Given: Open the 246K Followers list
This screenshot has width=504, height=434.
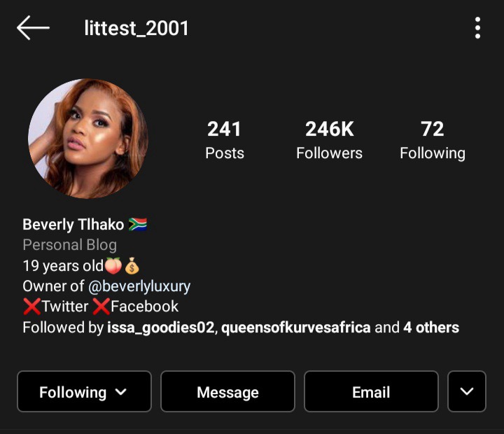Looking at the screenshot, I should pyautogui.click(x=329, y=139).
